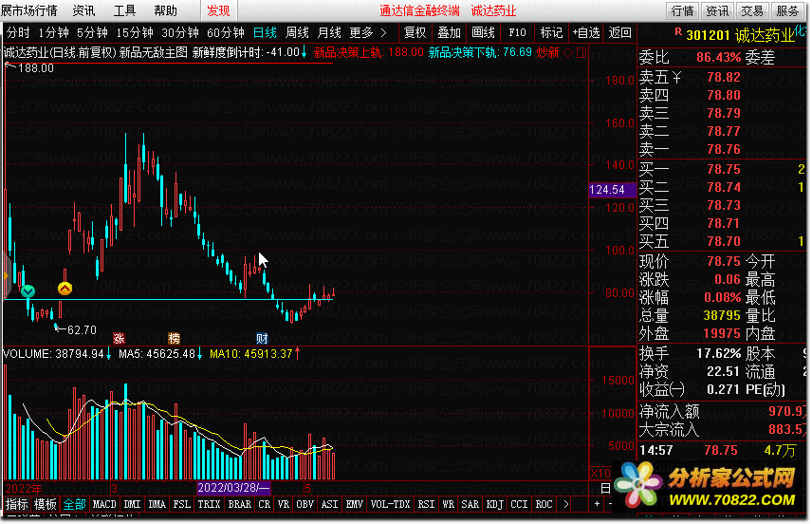Click the square icon at indicator header end
The image size is (812, 524).
pos(581,52)
